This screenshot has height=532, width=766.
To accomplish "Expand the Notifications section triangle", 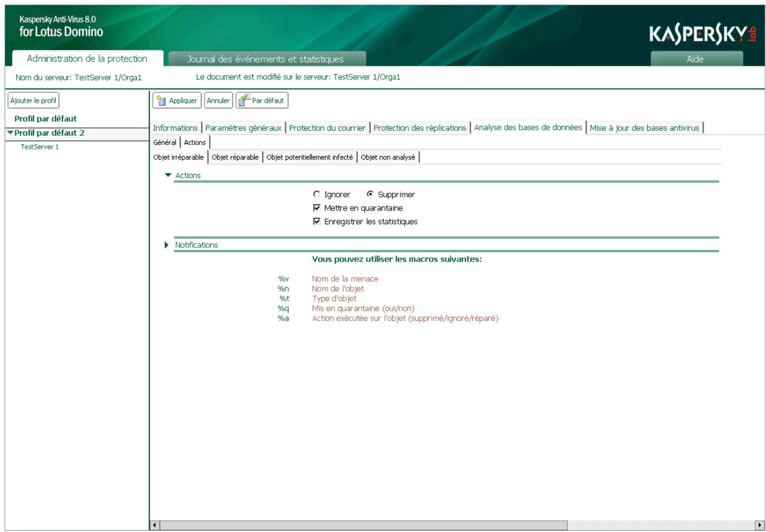I will click(166, 245).
